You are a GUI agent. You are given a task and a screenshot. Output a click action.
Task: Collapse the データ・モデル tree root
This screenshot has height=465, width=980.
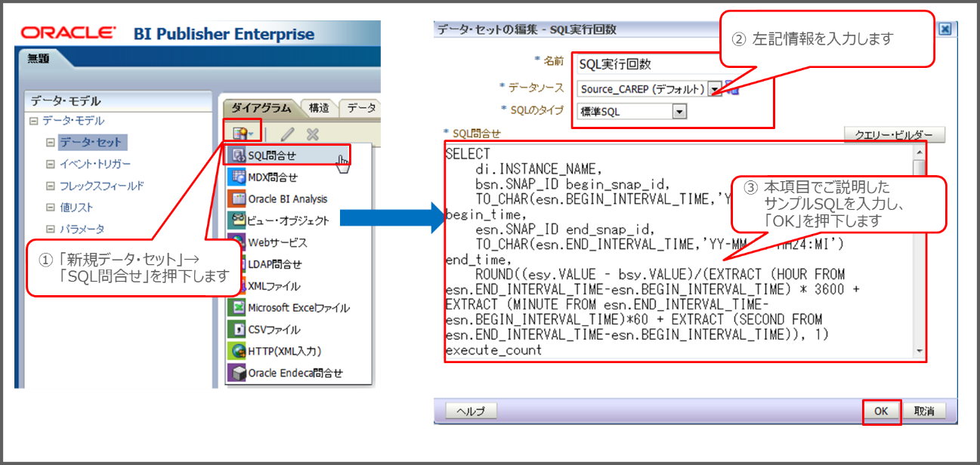[32, 121]
